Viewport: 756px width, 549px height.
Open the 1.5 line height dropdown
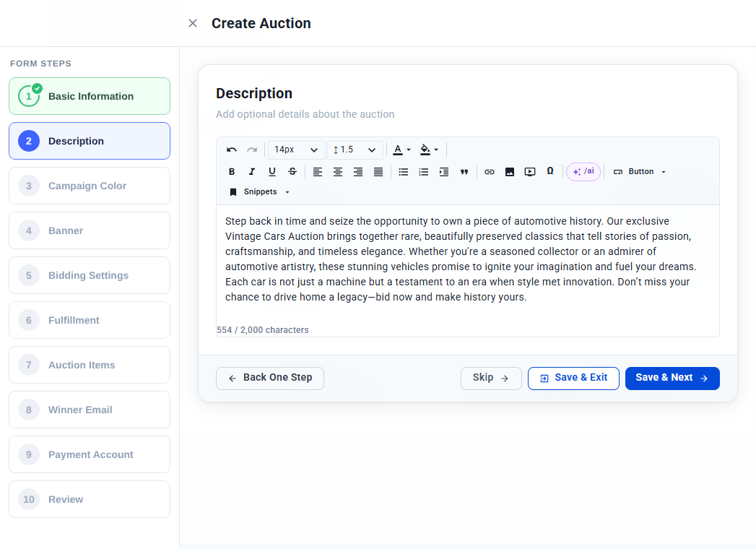pyautogui.click(x=355, y=150)
